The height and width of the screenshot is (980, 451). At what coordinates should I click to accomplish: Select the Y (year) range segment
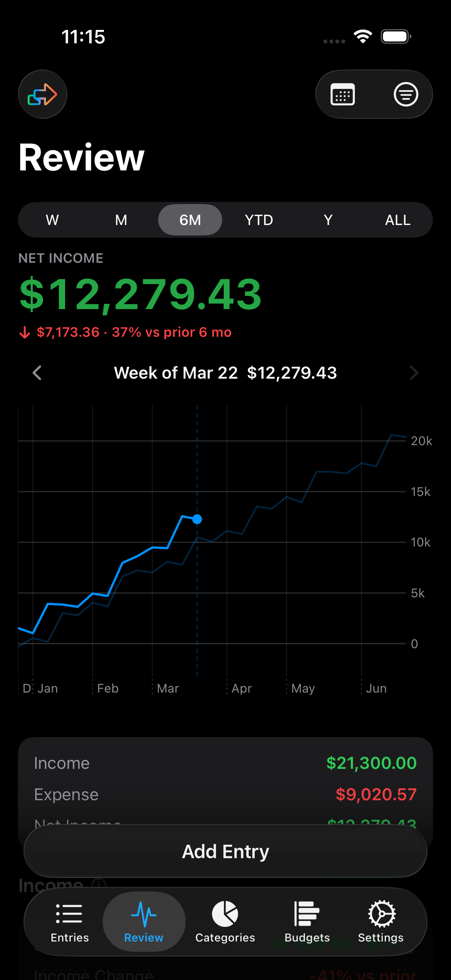tap(328, 220)
